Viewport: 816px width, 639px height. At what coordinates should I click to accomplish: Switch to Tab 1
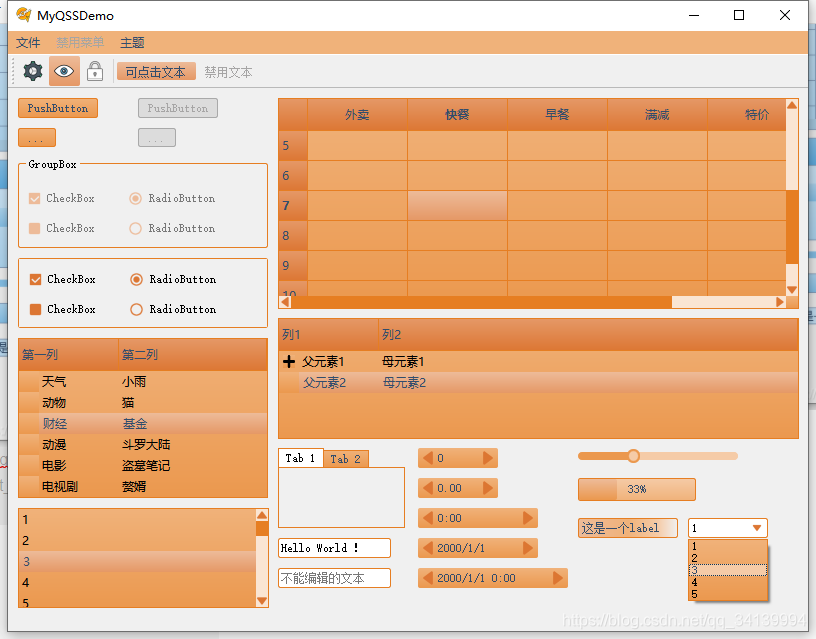point(300,458)
